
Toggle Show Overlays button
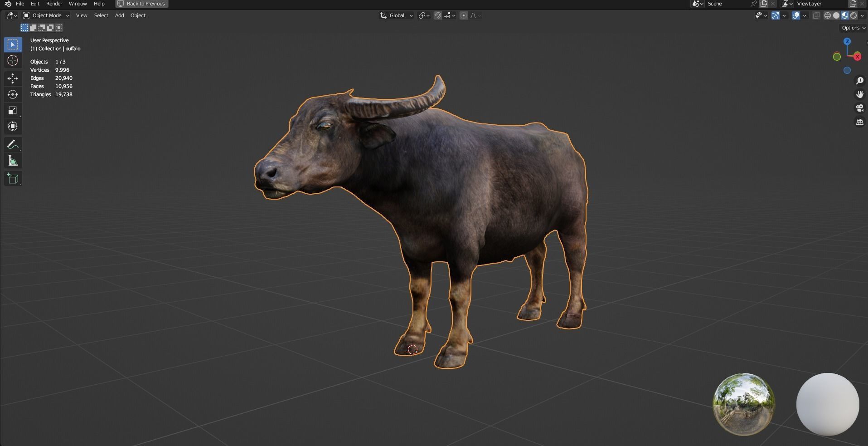tap(796, 15)
